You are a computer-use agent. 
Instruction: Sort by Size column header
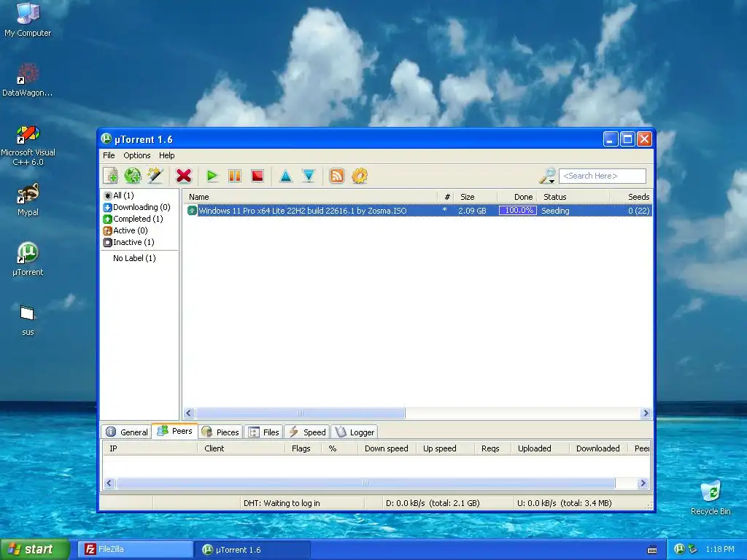coord(476,197)
